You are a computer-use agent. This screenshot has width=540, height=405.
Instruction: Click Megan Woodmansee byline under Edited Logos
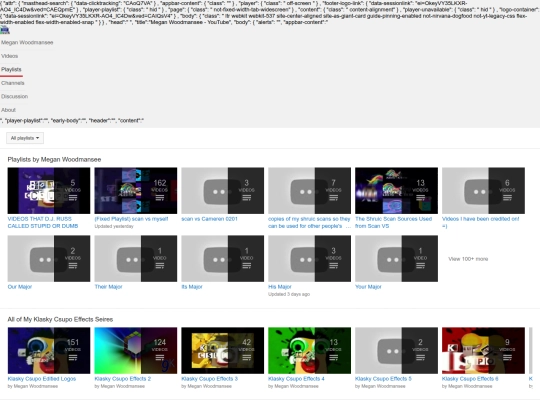click(35, 386)
